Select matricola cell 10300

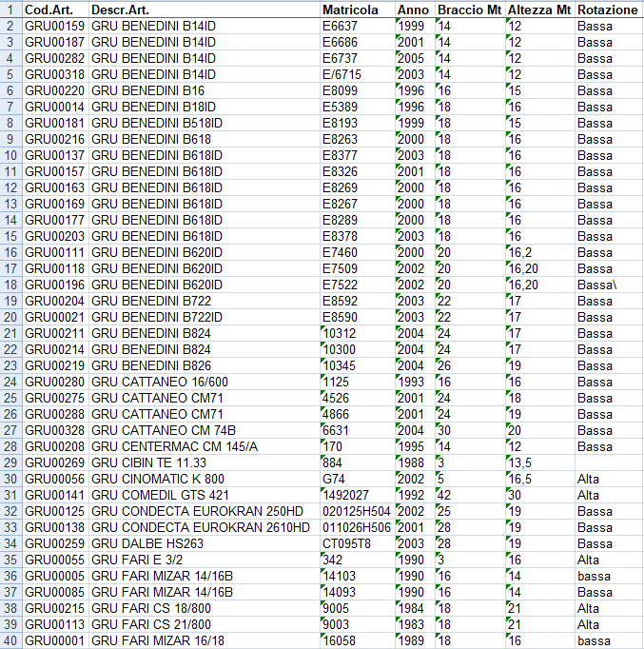pos(358,349)
